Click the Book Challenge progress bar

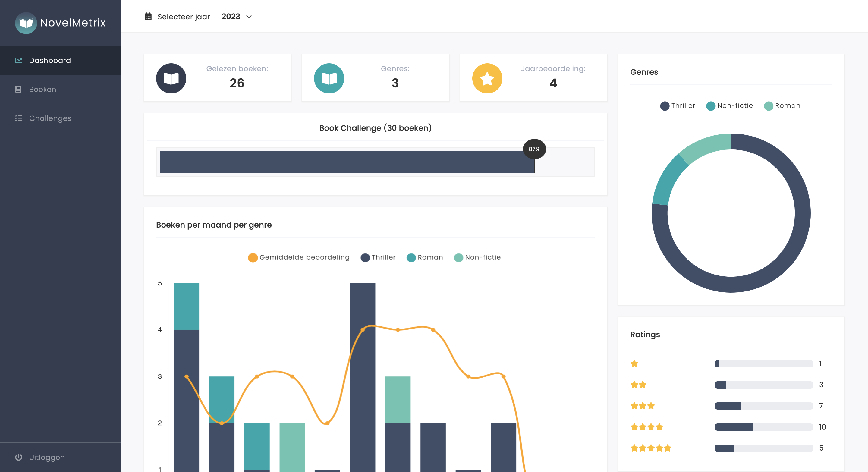[x=376, y=162]
